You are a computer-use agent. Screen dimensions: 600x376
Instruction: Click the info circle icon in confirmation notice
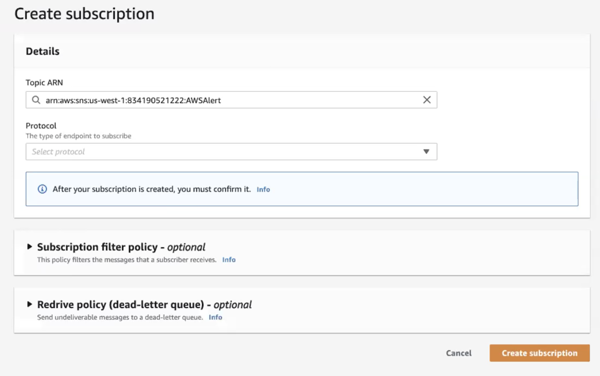coord(42,189)
